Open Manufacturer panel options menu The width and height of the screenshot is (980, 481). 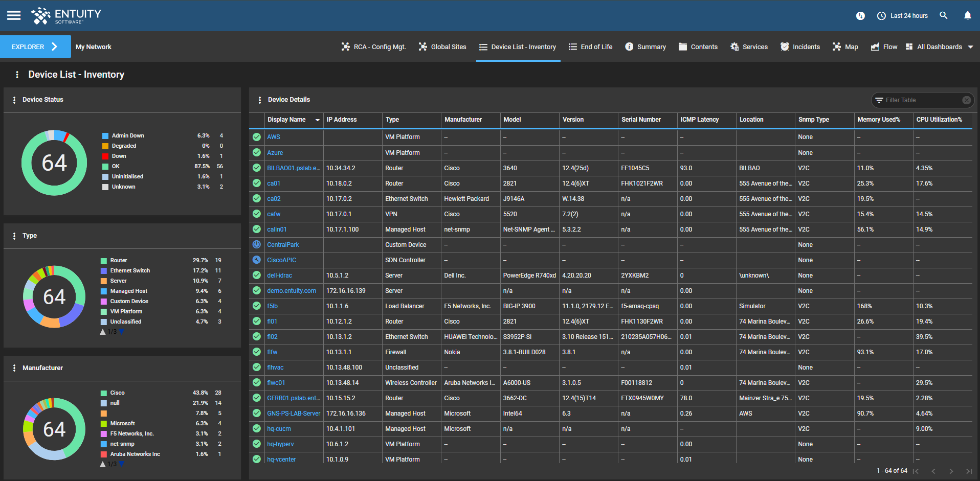(x=14, y=368)
